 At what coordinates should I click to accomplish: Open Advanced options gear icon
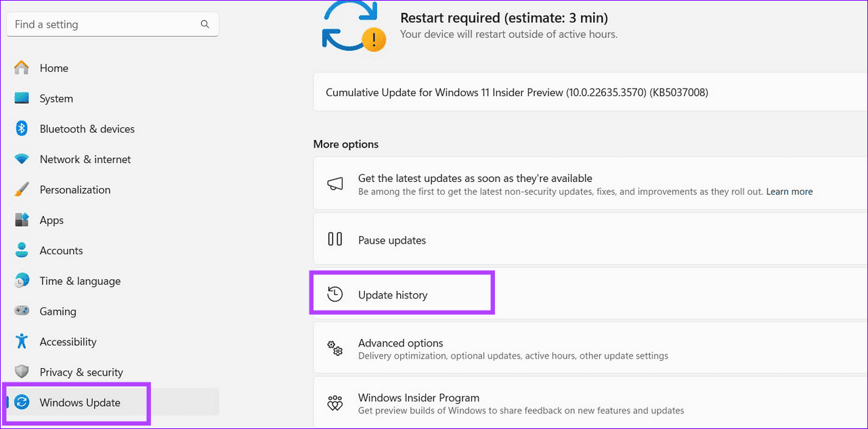[335, 348]
